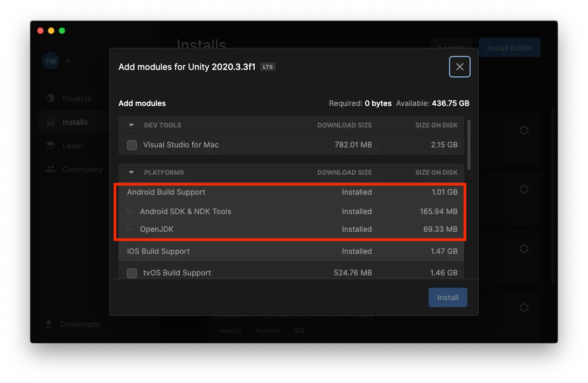Viewport: 588px width, 383px height.
Task: Click the module list scrollbar thumb
Action: click(469, 145)
